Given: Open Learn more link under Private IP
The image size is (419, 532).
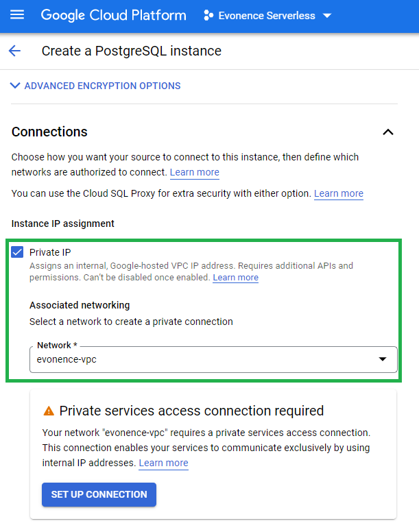Looking at the screenshot, I should 235,278.
